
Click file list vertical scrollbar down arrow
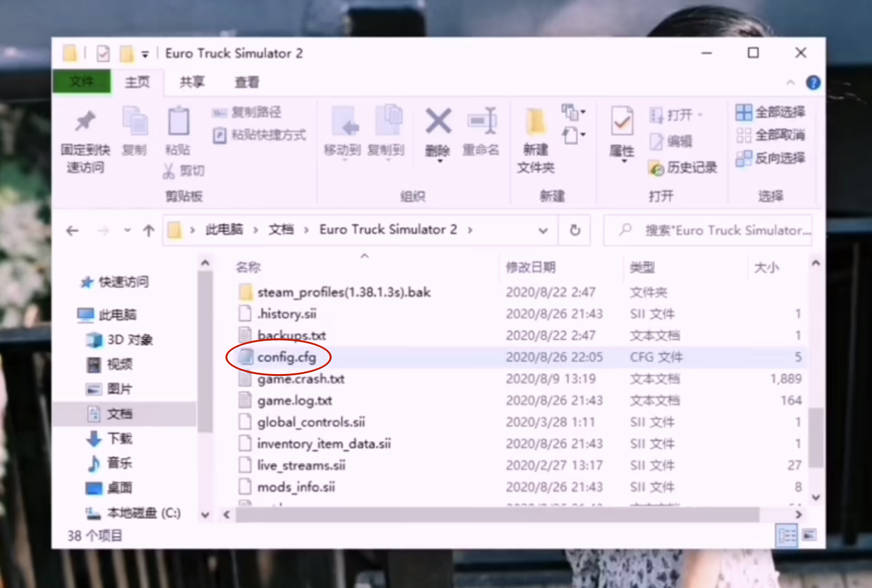point(815,497)
